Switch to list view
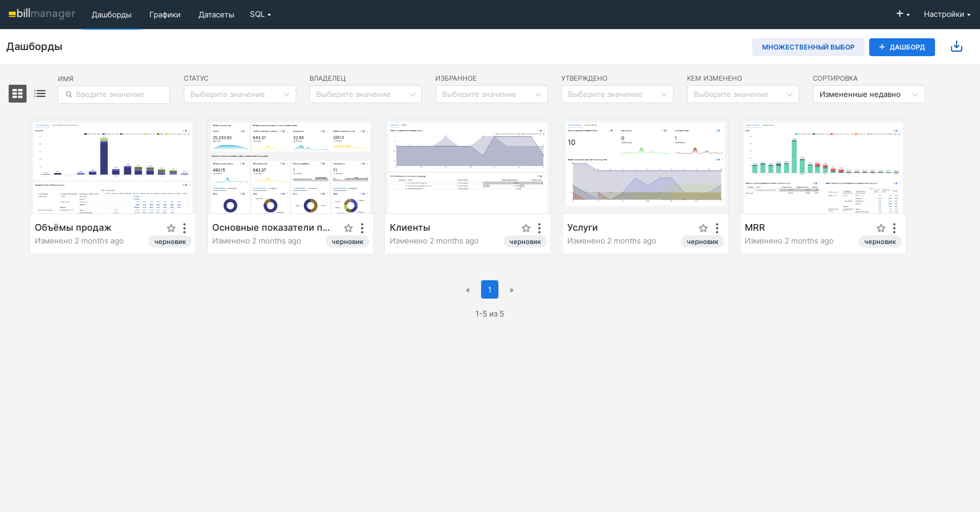This screenshot has height=512, width=980. pos(40,94)
